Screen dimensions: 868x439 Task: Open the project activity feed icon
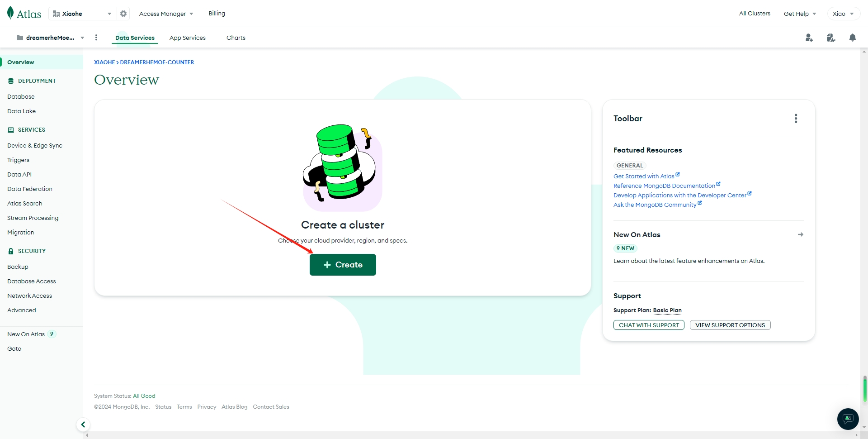(x=831, y=38)
